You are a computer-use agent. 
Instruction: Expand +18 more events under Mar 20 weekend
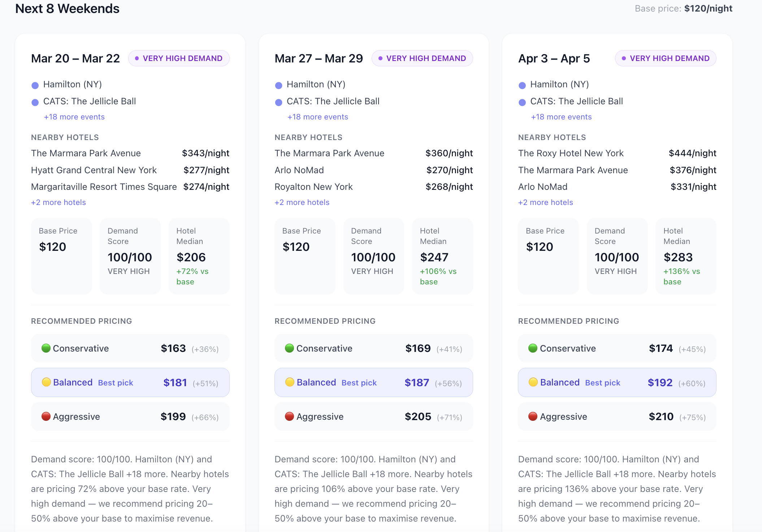tap(74, 117)
